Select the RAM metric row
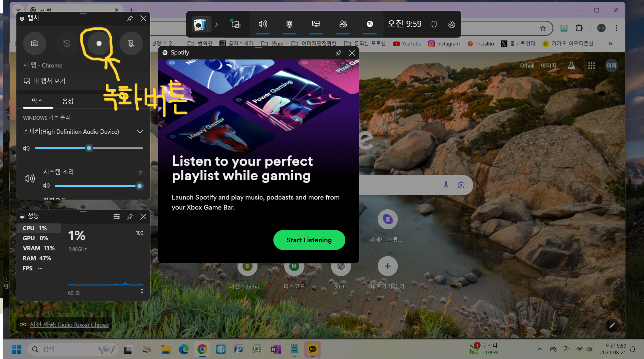This screenshot has width=644, height=359. (39, 258)
